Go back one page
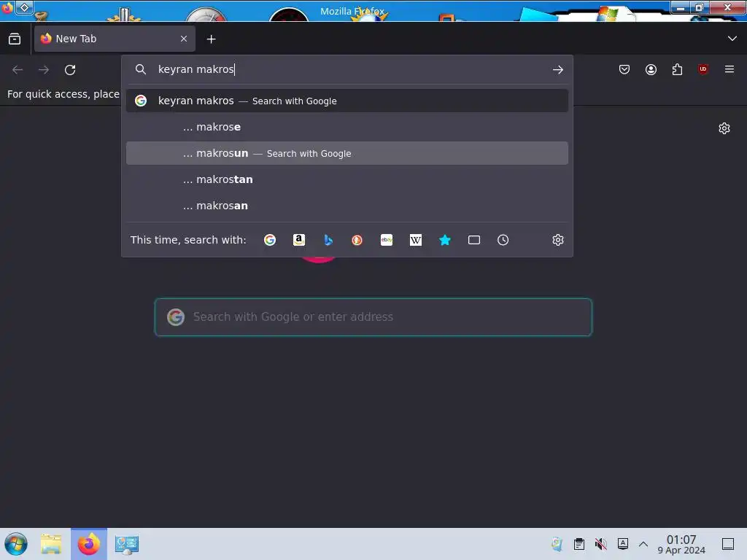Image resolution: width=747 pixels, height=560 pixels. [x=18, y=70]
